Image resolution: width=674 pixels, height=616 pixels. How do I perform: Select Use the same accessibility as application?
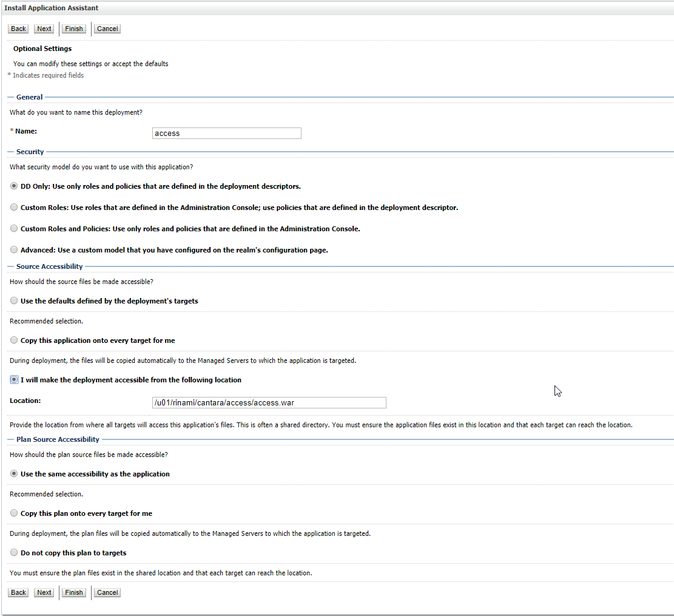pos(14,474)
